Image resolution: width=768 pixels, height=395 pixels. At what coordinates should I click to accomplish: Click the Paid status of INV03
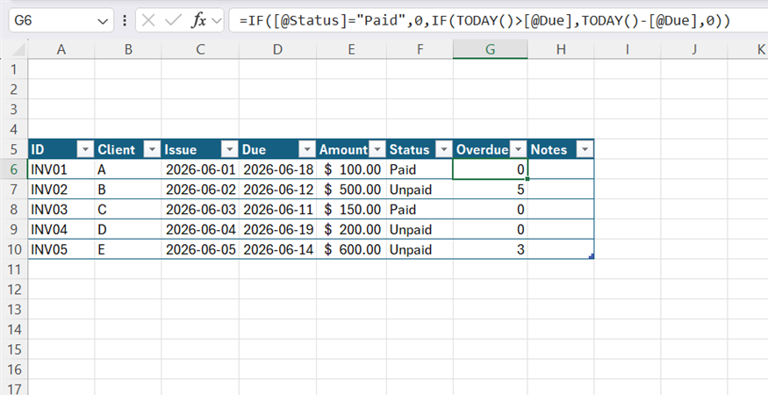click(x=420, y=210)
